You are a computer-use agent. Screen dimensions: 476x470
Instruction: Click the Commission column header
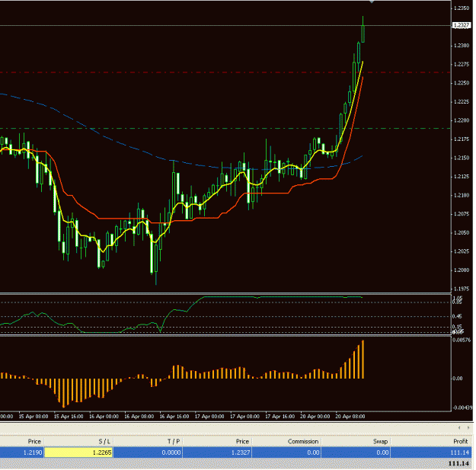(x=303, y=442)
